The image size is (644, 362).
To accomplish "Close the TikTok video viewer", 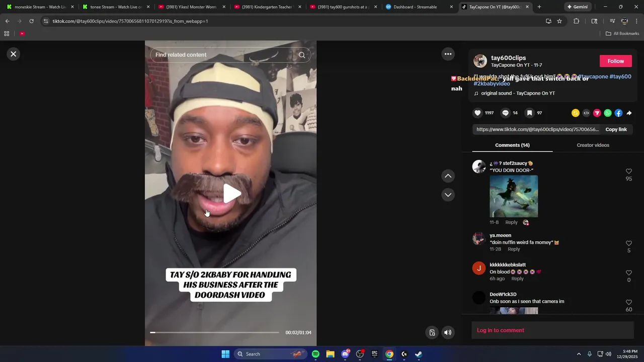I will click(x=14, y=54).
